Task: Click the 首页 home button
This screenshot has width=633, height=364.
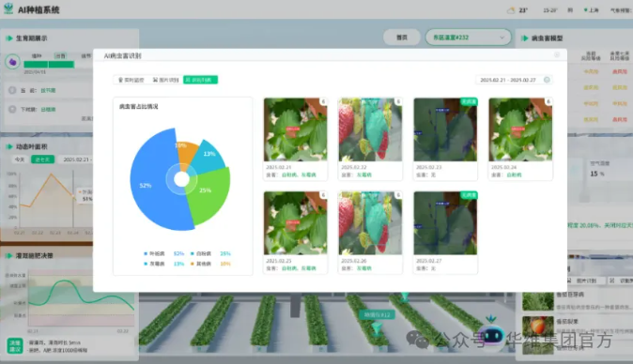Action: [402, 38]
